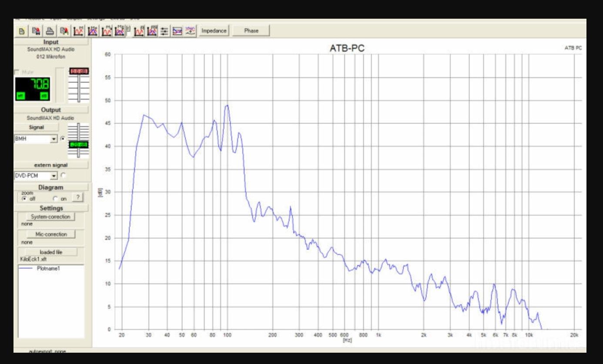Select the radio button beside the DVD-PCM dropdown
This screenshot has width=603, height=364.
[63, 175]
